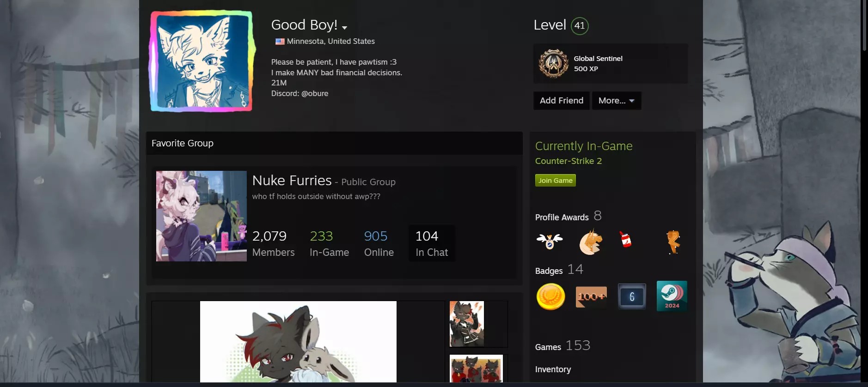Viewport: 868px width, 387px height.
Task: Click the Nuke Furries group avatar image
Action: click(x=202, y=216)
